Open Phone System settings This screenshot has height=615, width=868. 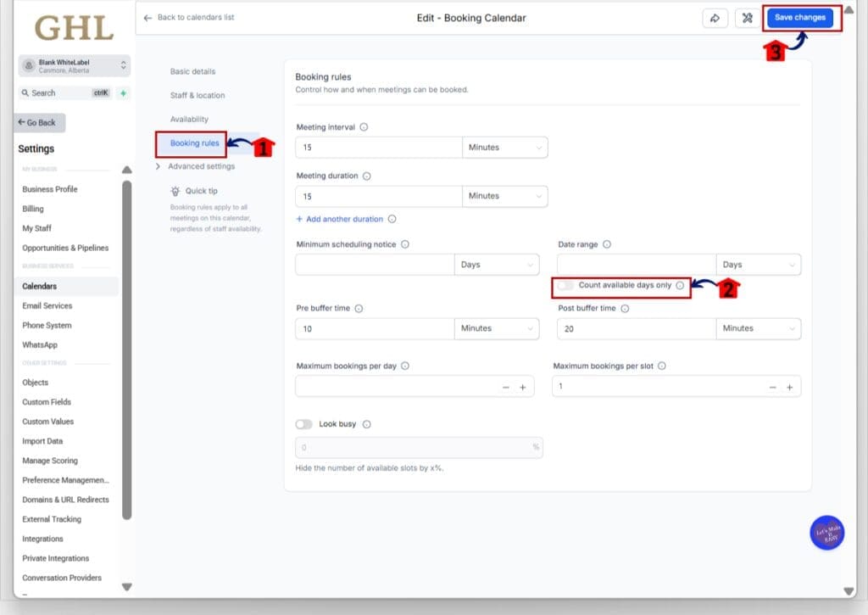pos(47,326)
